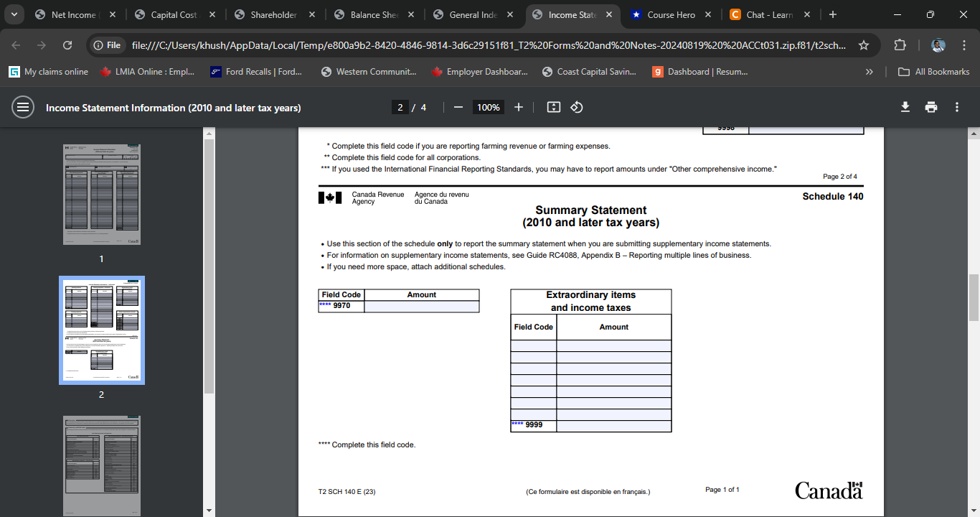Select the Fit to page tool

click(x=553, y=107)
